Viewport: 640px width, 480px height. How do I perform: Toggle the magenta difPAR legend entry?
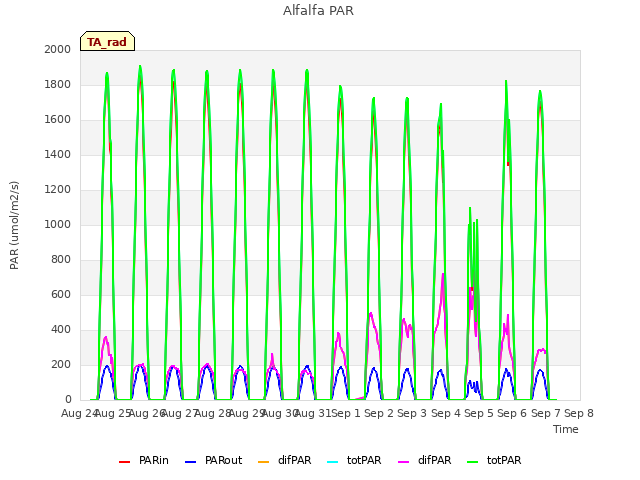tap(424, 460)
